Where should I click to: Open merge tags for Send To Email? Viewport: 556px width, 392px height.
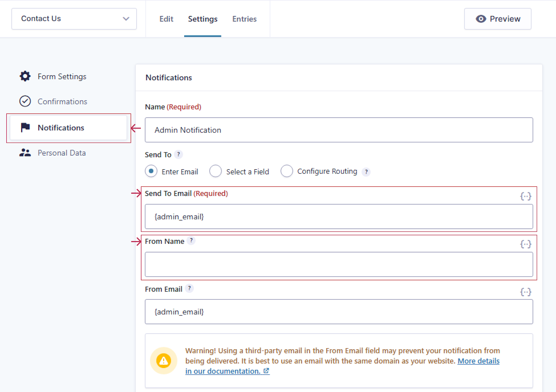click(x=525, y=196)
